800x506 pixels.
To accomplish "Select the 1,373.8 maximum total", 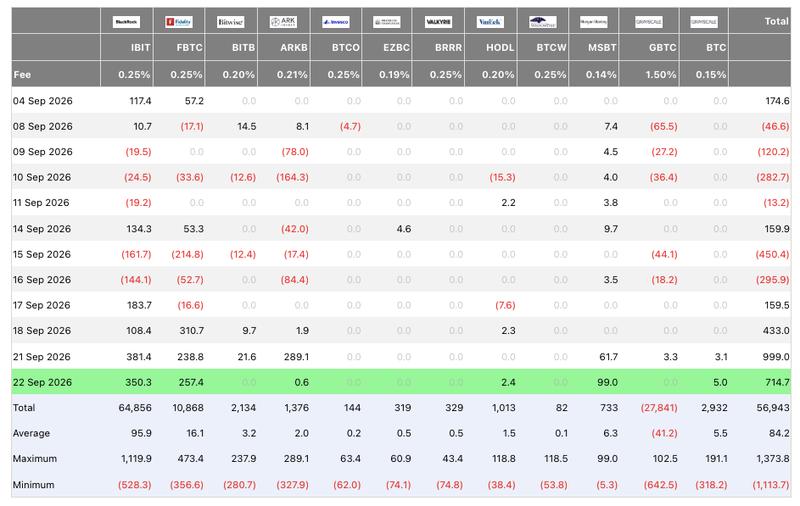I will pyautogui.click(x=773, y=459).
